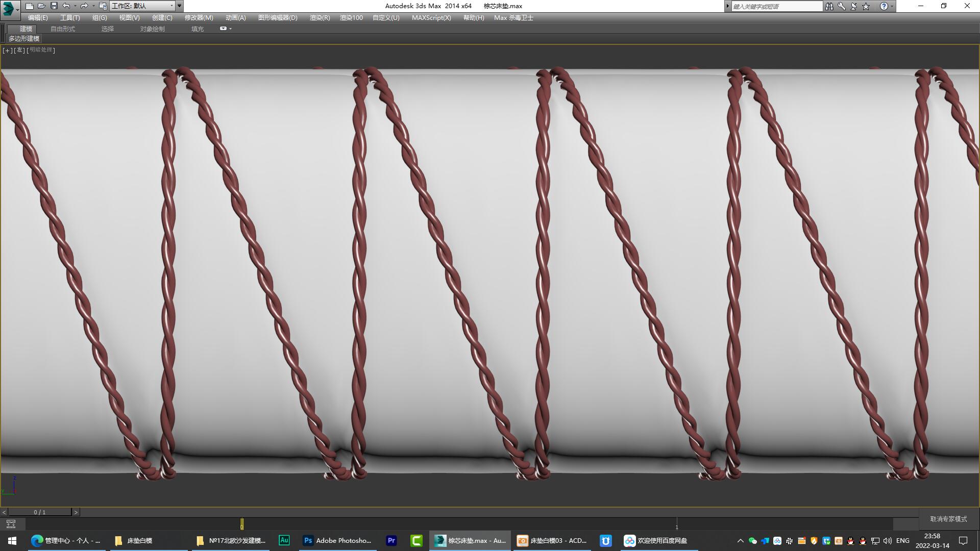Viewport: 980px width, 551px height.
Task: Open Favorites star icon
Action: pyautogui.click(x=866, y=6)
